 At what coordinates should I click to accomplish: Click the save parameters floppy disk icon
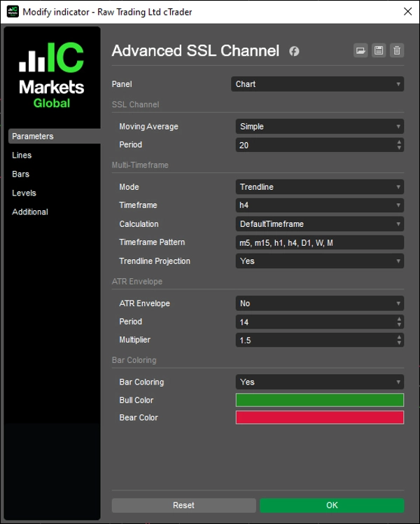pyautogui.click(x=379, y=50)
